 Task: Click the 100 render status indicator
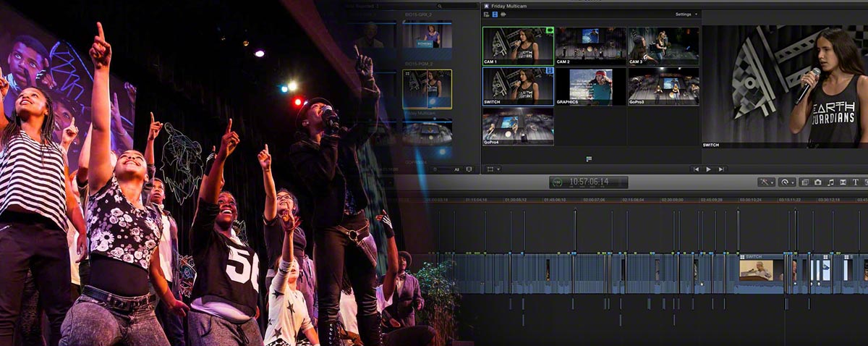click(557, 182)
